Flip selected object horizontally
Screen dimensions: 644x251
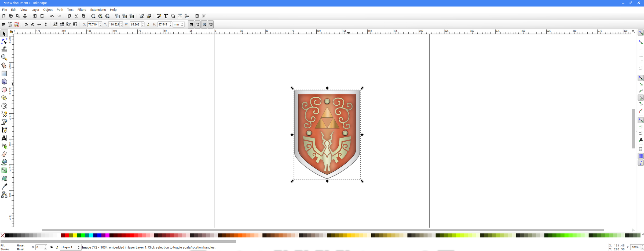tap(39, 24)
